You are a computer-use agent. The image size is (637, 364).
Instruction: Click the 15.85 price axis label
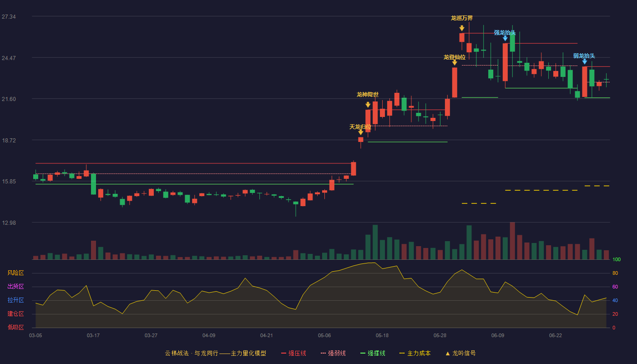point(9,182)
